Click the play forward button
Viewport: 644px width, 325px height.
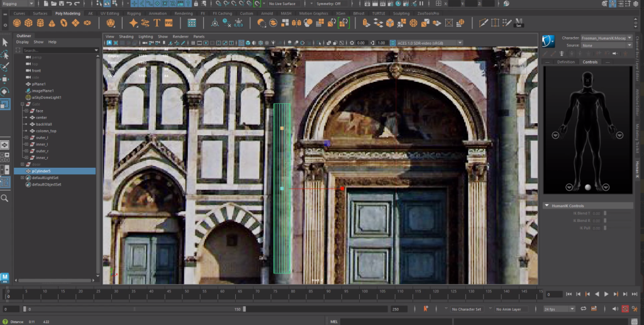pyautogui.click(x=606, y=294)
